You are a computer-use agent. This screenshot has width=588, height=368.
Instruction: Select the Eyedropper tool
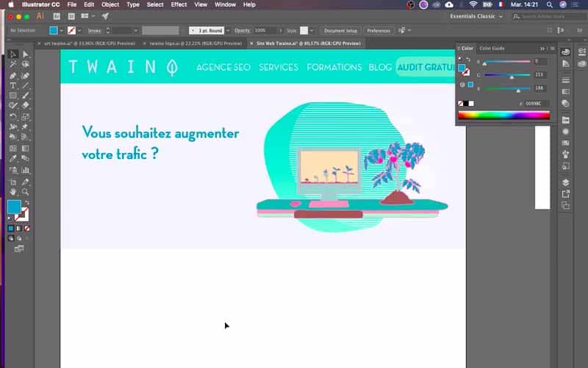coord(12,158)
